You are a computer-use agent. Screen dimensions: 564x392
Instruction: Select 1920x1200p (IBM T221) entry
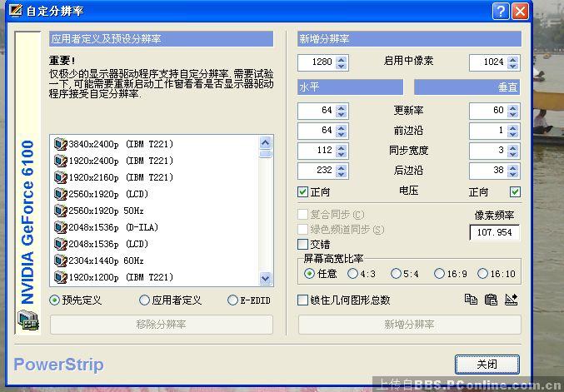pyautogui.click(x=121, y=277)
